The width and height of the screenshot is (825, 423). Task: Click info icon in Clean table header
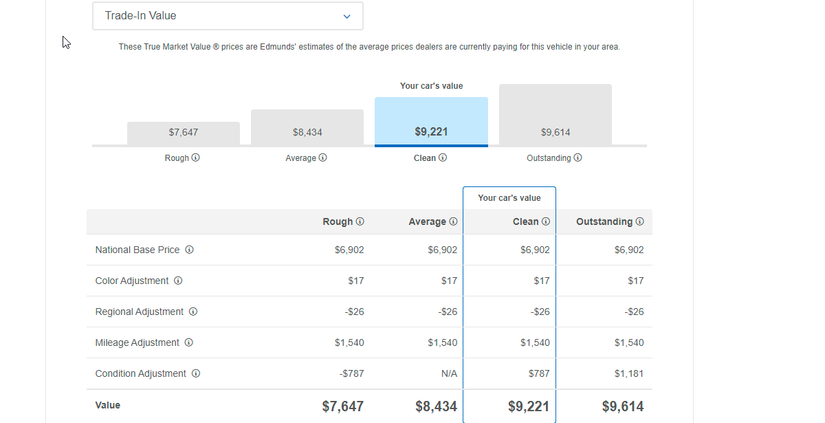[546, 221]
